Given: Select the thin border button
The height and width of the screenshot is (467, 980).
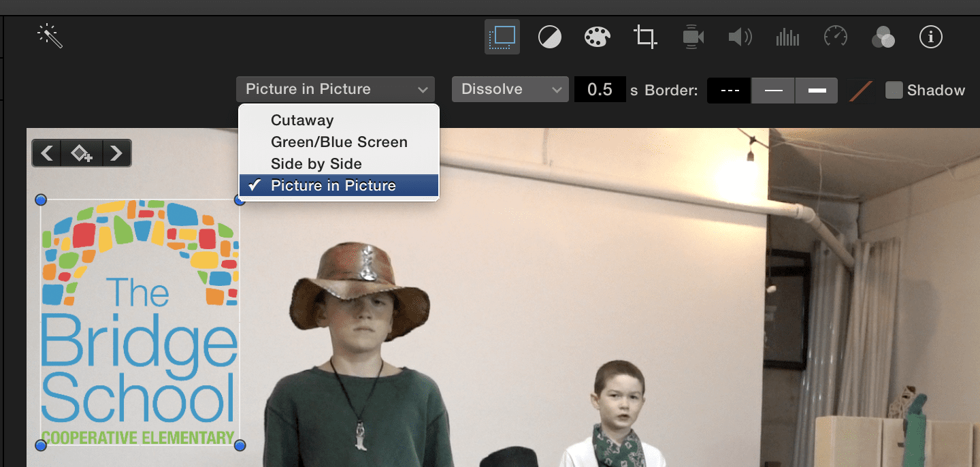Looking at the screenshot, I should click(773, 91).
